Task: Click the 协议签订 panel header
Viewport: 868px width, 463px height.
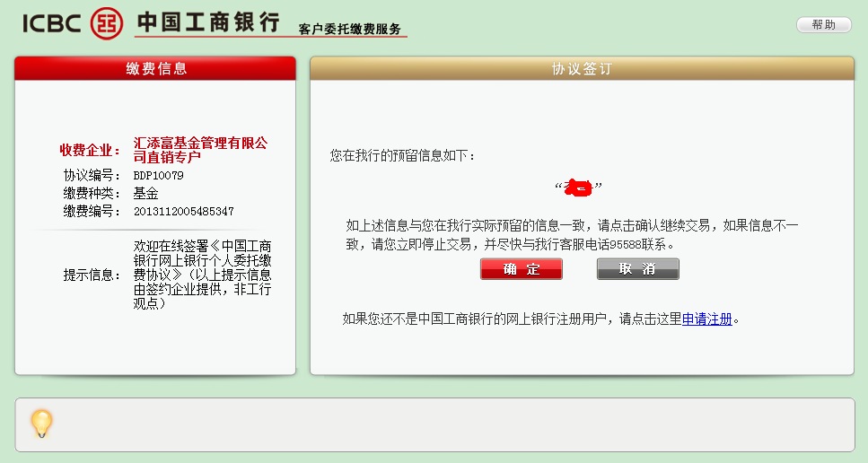Action: (582, 69)
